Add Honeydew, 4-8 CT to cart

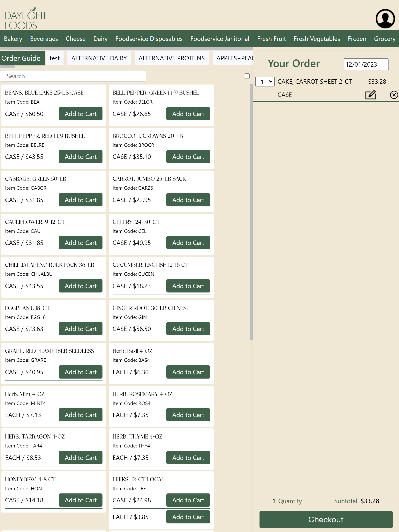click(81, 500)
